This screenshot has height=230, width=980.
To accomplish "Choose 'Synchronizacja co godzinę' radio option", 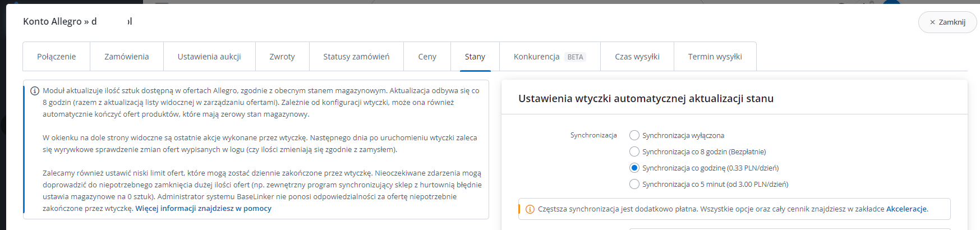I will click(634, 168).
